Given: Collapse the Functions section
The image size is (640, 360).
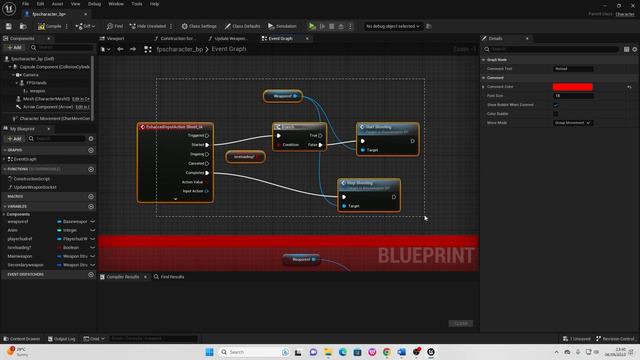Looking at the screenshot, I should (4, 169).
